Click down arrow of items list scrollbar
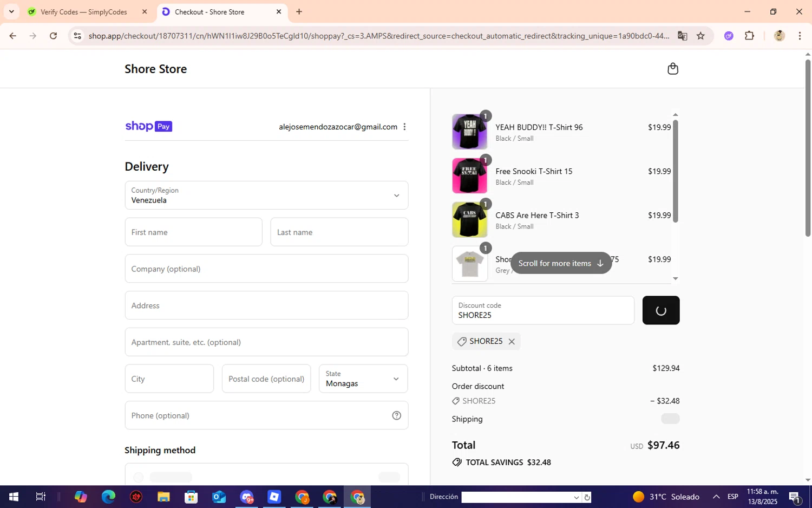812x508 pixels. click(x=675, y=278)
